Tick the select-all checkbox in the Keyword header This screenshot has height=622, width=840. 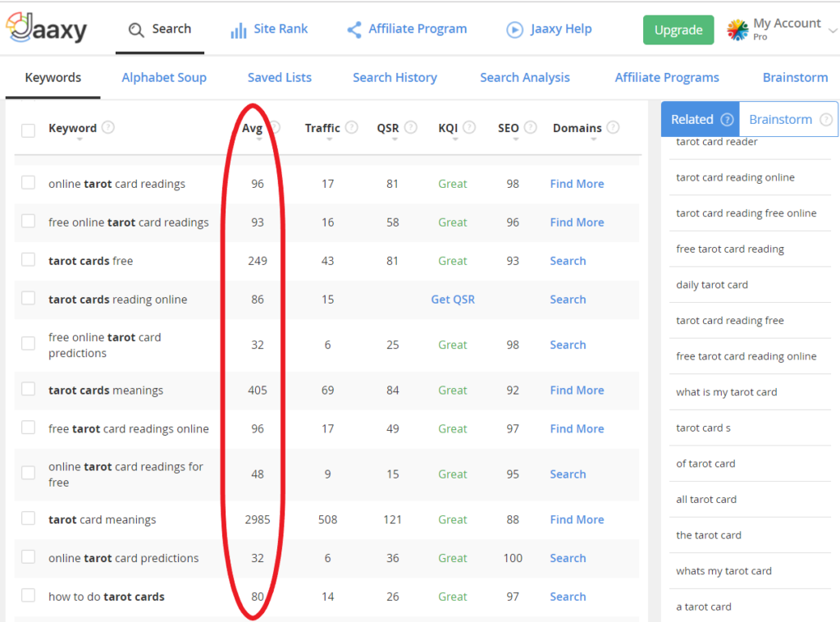pos(29,130)
